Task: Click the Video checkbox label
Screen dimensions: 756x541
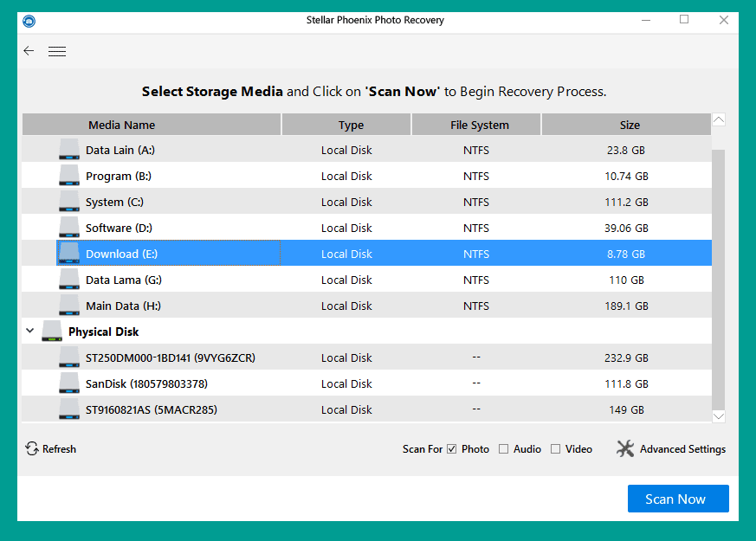Action: pos(578,449)
